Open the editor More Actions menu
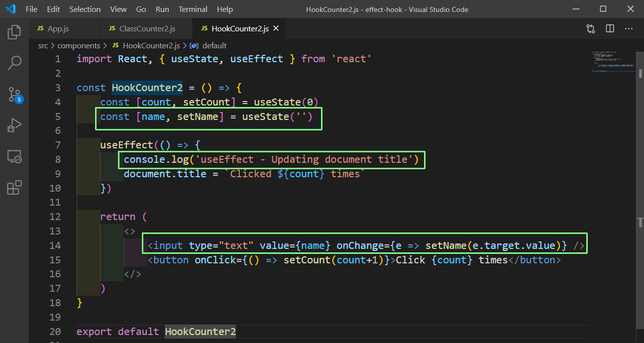Screen dimensions: 644x343 [x=629, y=29]
